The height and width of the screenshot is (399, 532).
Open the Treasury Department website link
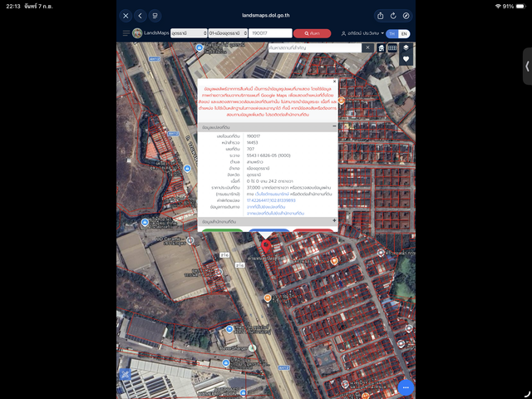coord(272,194)
